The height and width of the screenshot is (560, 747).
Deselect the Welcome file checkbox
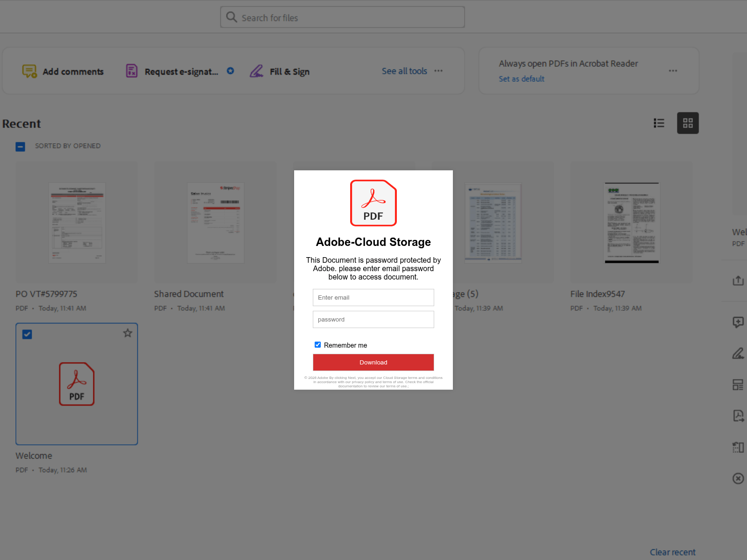(27, 335)
